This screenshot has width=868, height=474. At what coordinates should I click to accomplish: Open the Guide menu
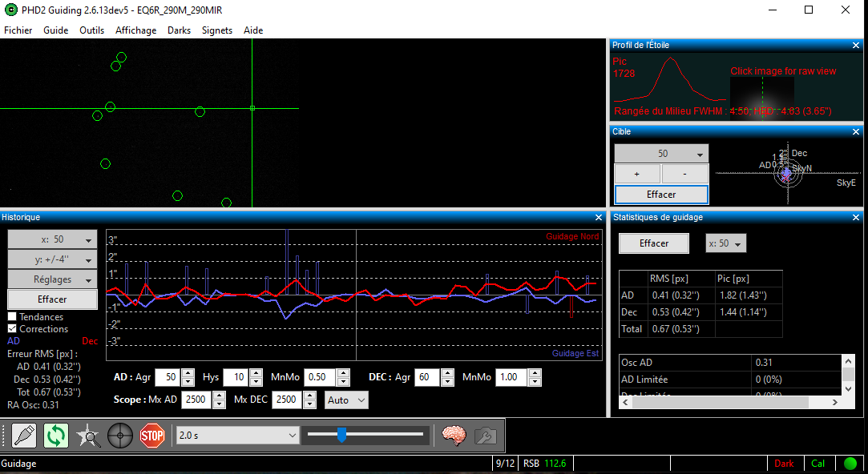[x=56, y=30]
